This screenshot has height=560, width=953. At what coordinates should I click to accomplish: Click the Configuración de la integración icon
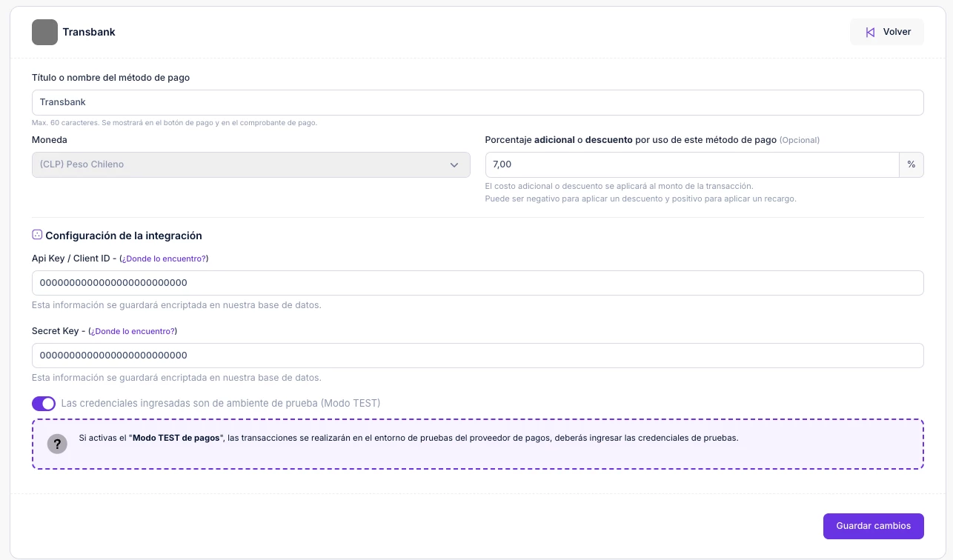[37, 235]
